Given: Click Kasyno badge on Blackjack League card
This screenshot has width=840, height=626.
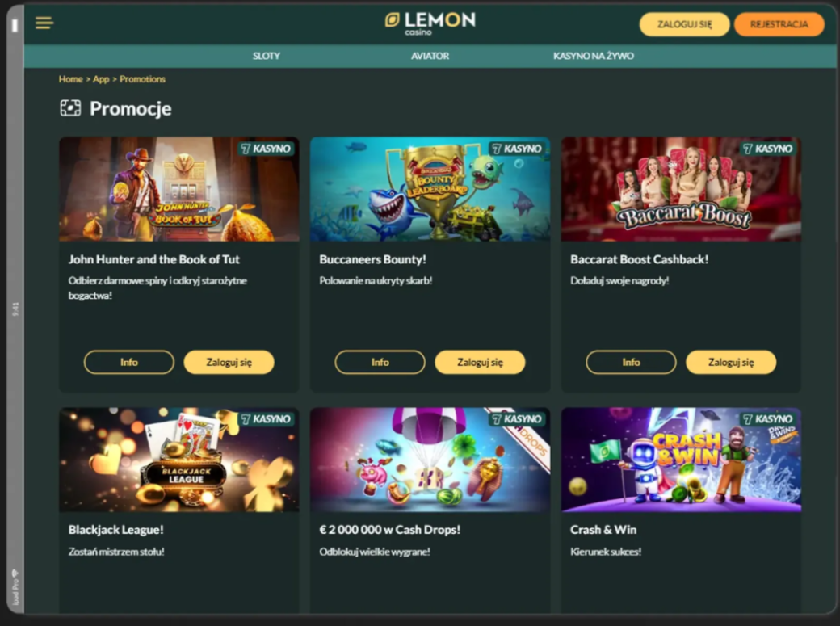Looking at the screenshot, I should pos(267,419).
